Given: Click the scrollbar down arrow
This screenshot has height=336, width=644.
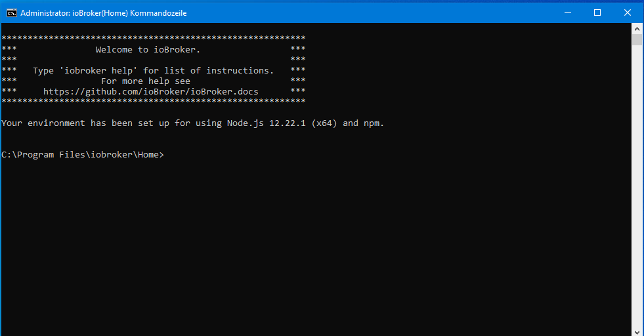Looking at the screenshot, I should tap(637, 330).
